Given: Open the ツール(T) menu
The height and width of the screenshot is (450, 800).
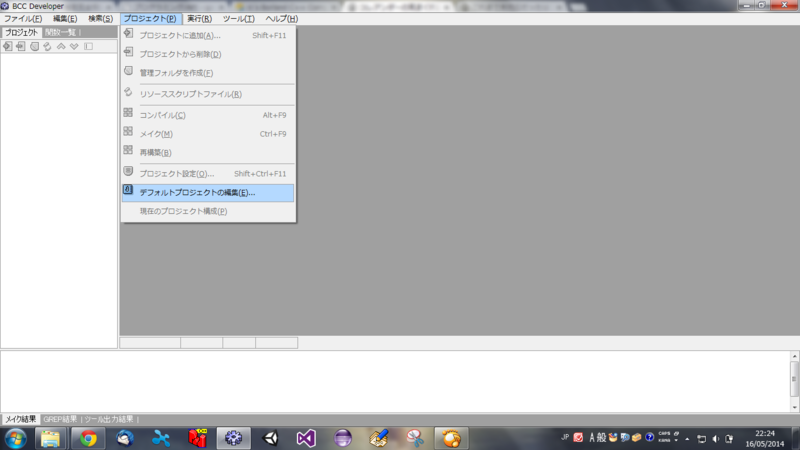Looking at the screenshot, I should [x=238, y=19].
